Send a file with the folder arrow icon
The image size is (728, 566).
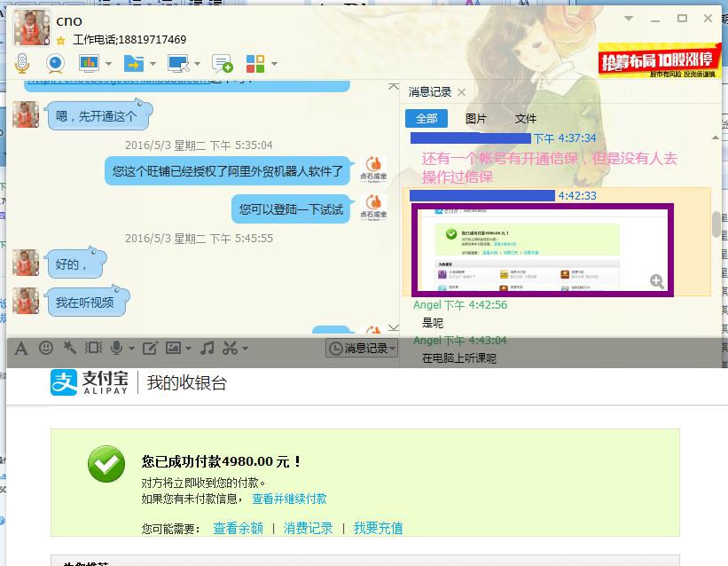(134, 63)
